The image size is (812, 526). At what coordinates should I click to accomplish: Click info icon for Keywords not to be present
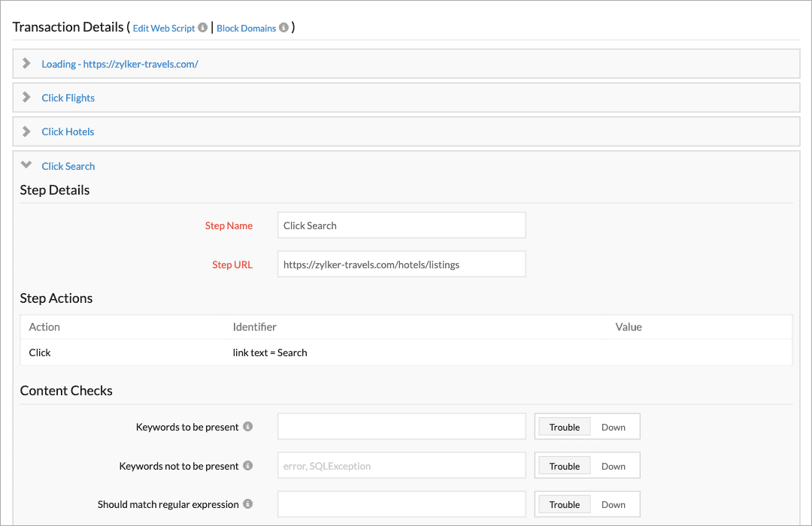point(249,465)
